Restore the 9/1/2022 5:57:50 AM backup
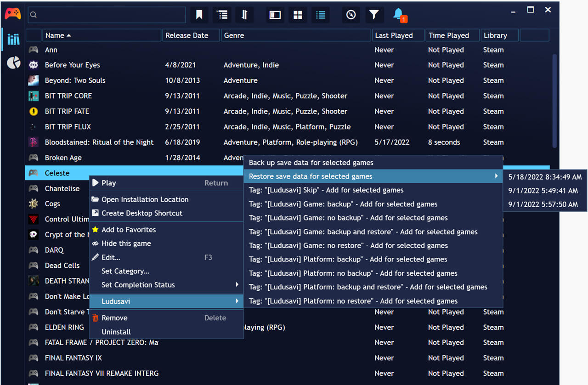This screenshot has height=385, width=588. tap(545, 204)
